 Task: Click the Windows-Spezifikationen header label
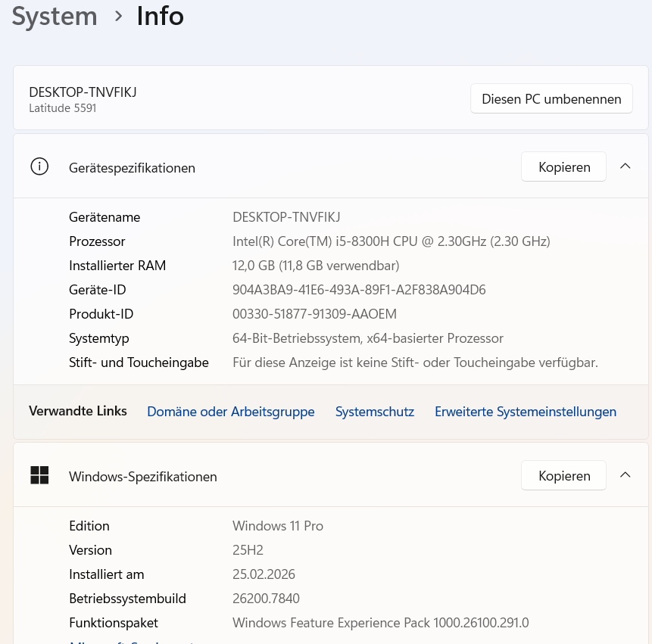point(143,477)
